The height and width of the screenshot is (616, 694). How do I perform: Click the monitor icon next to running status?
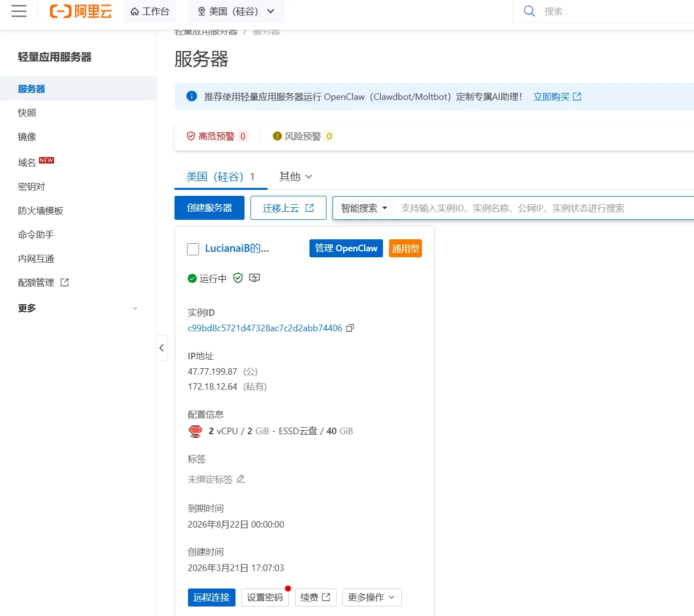coord(254,278)
